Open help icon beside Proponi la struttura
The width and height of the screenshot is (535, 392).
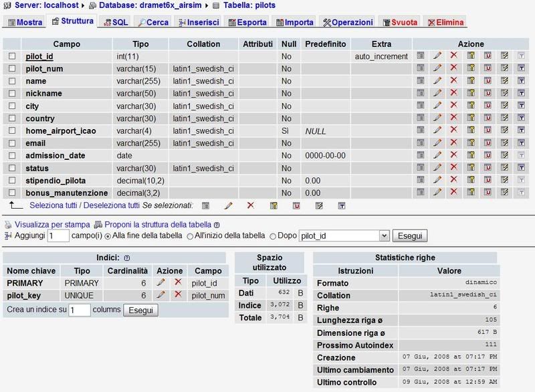[x=217, y=225]
